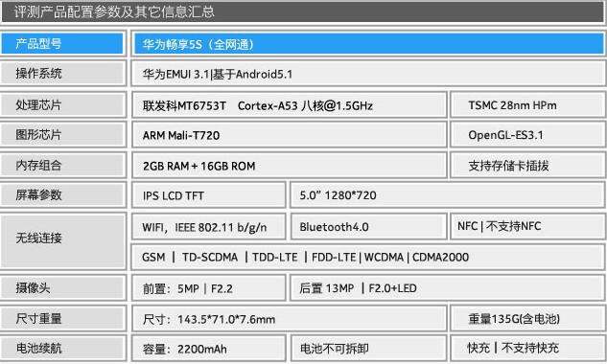Click the 'TSMC 28nm HPm' cell
Image resolution: width=607 pixels, height=364 pixels.
[x=528, y=105]
